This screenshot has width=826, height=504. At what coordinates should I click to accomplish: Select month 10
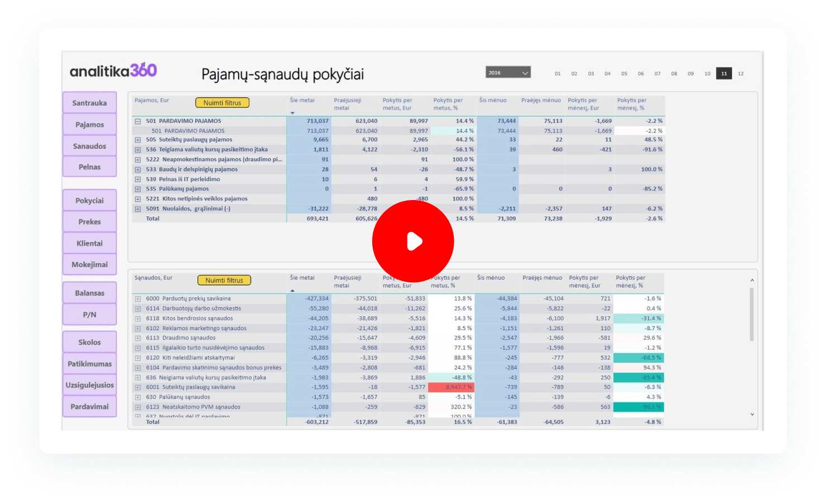[x=708, y=74]
